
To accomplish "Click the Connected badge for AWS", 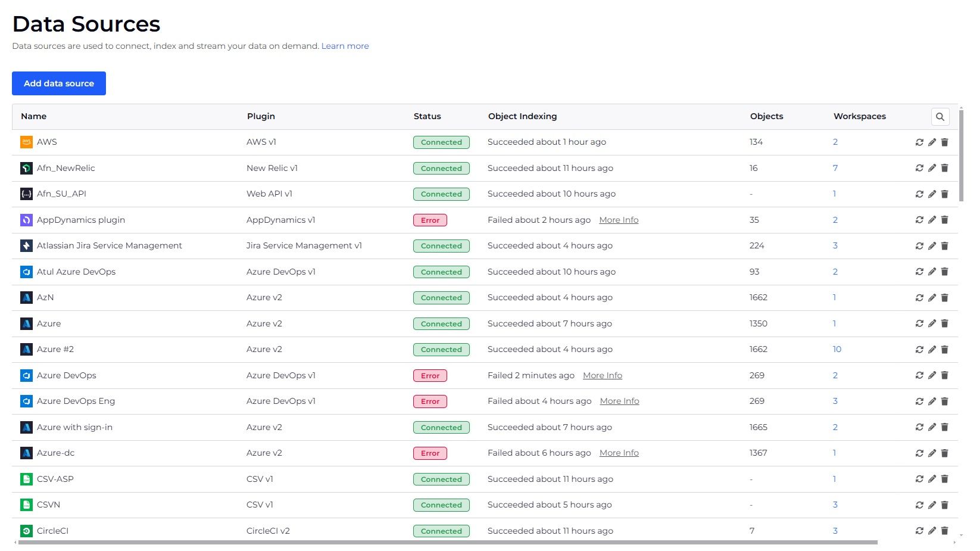I will point(441,142).
